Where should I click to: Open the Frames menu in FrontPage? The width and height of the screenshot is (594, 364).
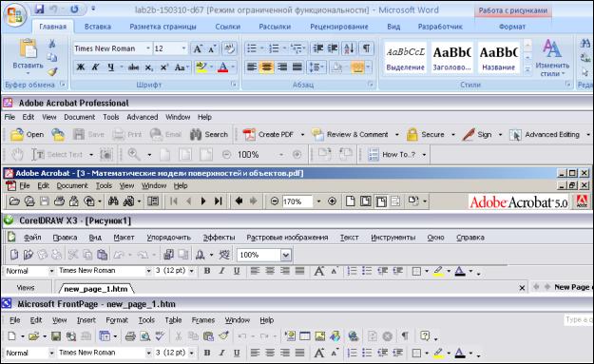(203, 320)
